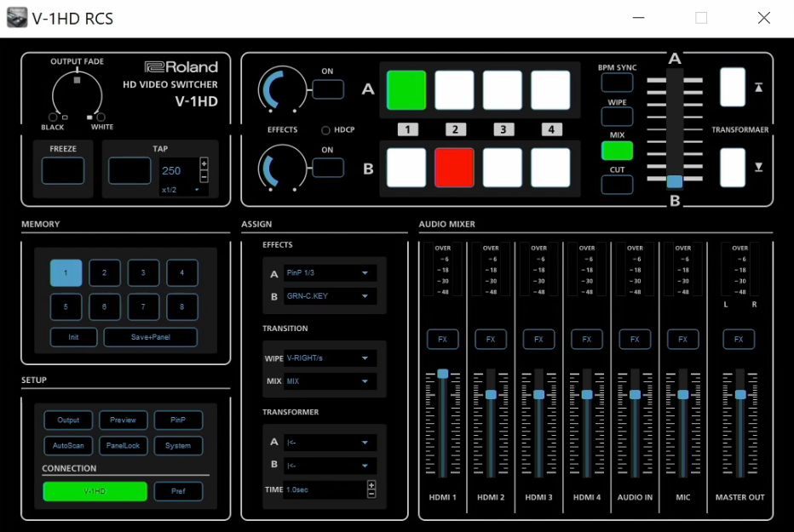Toggle effects ON for bus A
The height and width of the screenshot is (532, 794).
click(x=328, y=89)
